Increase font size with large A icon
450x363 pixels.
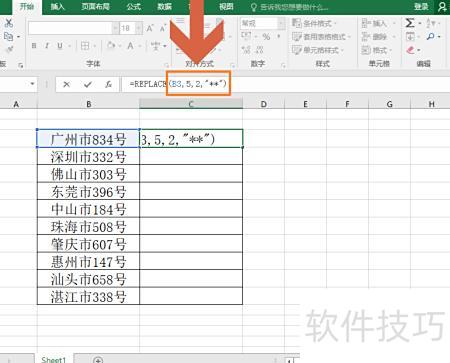[x=150, y=28]
